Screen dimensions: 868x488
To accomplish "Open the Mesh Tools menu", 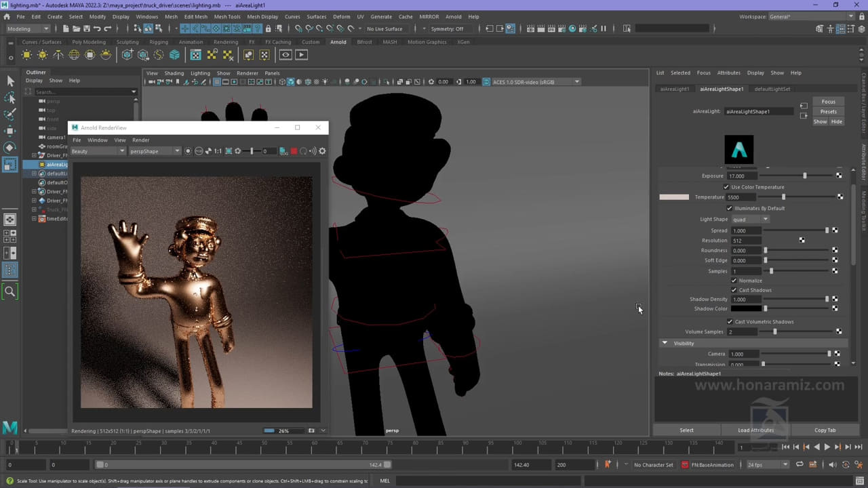I will [x=227, y=16].
